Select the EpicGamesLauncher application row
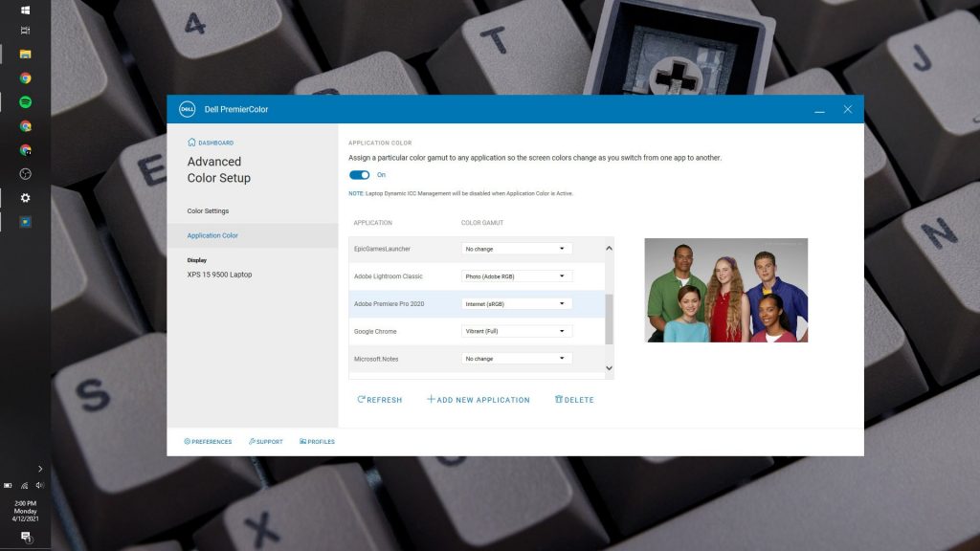This screenshot has width=980, height=551. point(477,249)
